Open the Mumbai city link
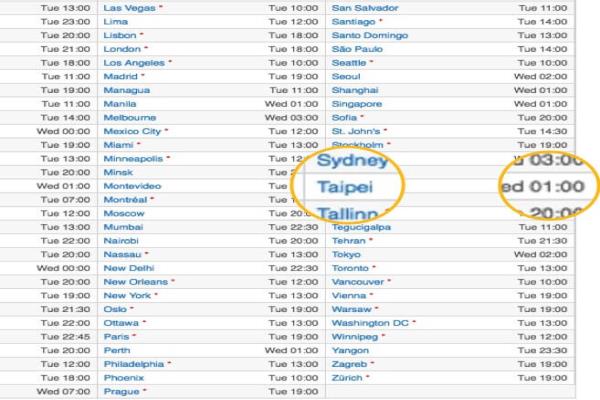 124,227
